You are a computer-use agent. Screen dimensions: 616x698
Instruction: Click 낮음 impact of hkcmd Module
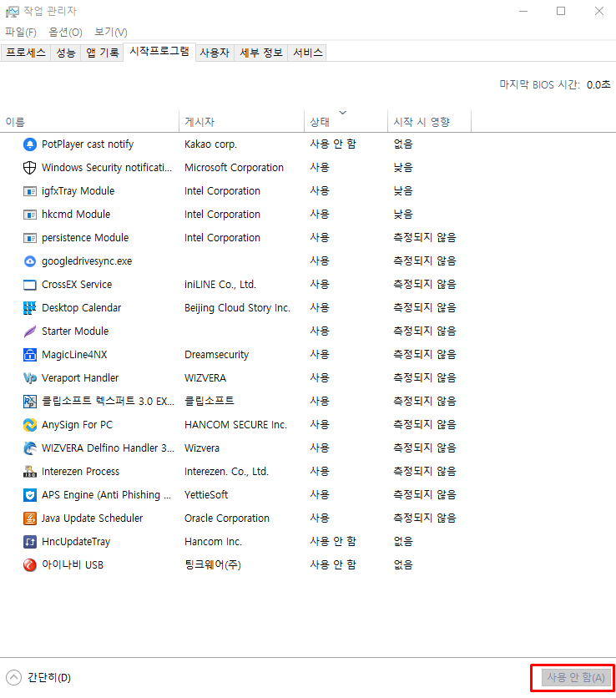click(x=403, y=215)
